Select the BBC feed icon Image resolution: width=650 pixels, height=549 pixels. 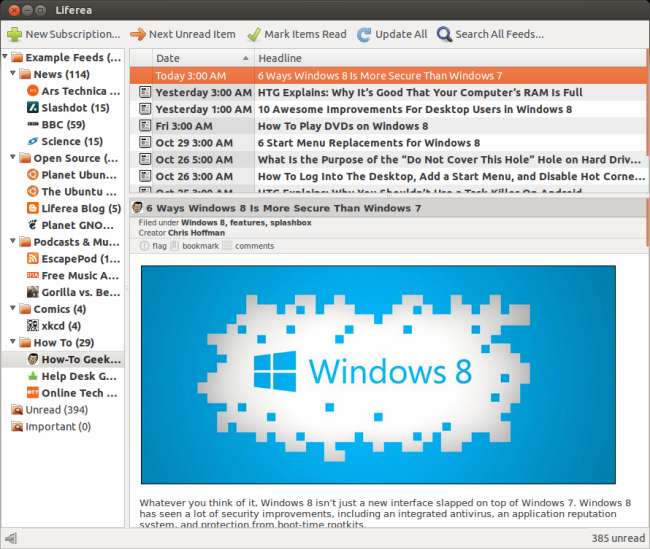pos(32,124)
